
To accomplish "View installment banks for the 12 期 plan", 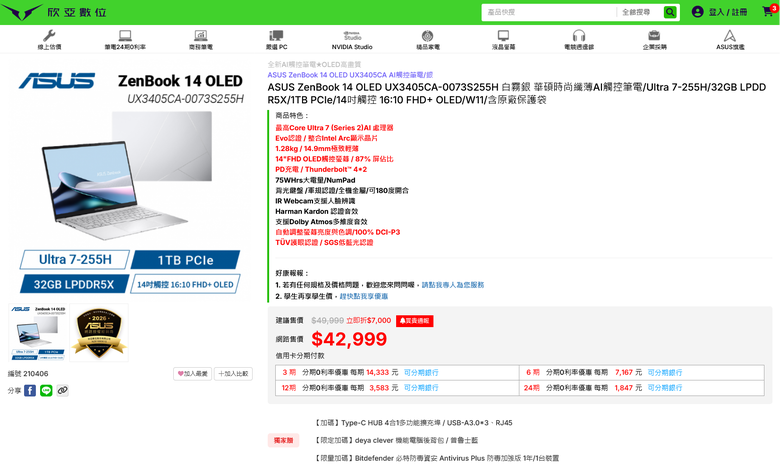I will (421, 388).
